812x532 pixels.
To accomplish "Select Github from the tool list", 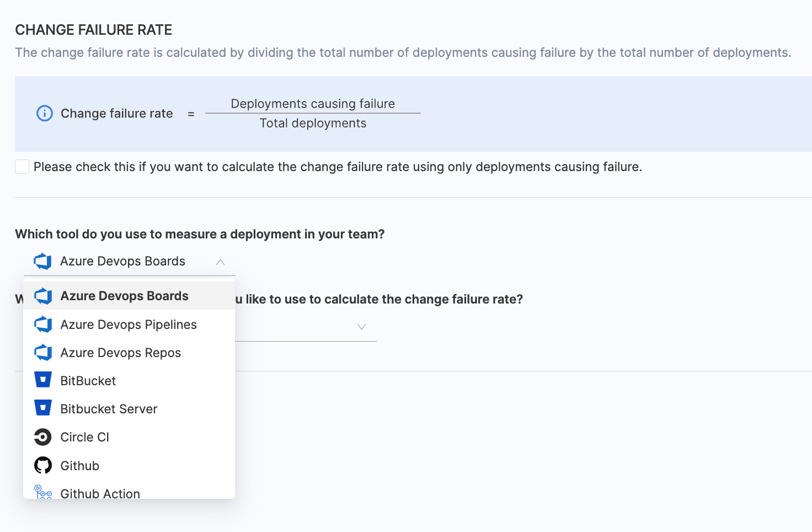I will [80, 466].
